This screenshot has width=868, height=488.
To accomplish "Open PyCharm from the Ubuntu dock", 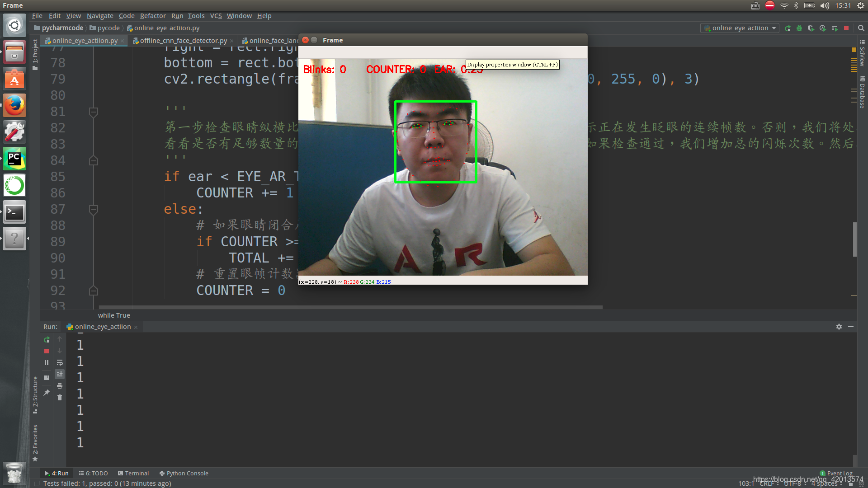I will pos(14,159).
